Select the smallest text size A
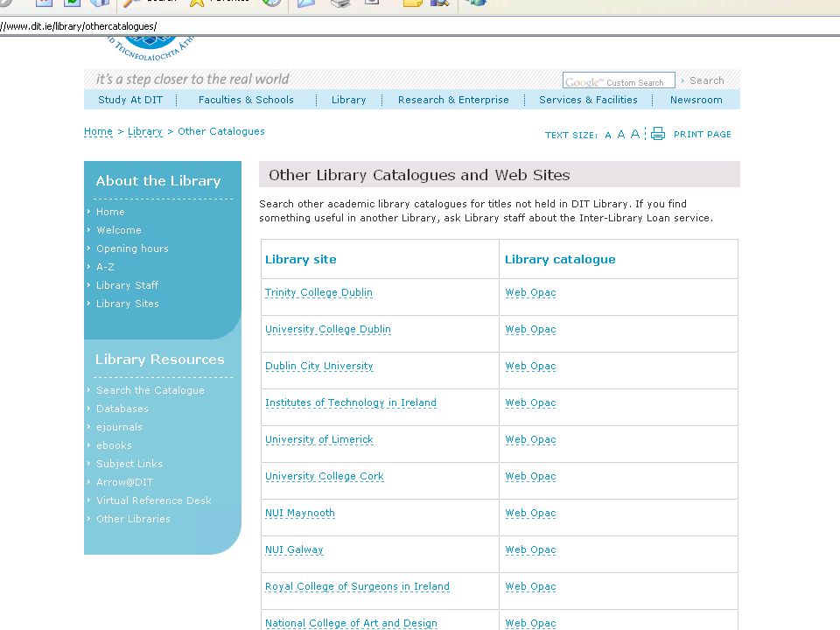 pos(608,135)
